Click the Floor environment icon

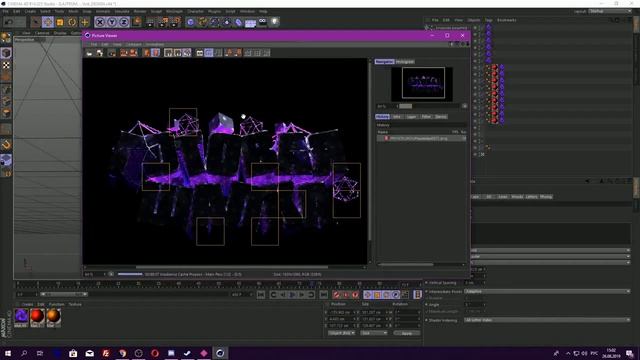[251, 22]
